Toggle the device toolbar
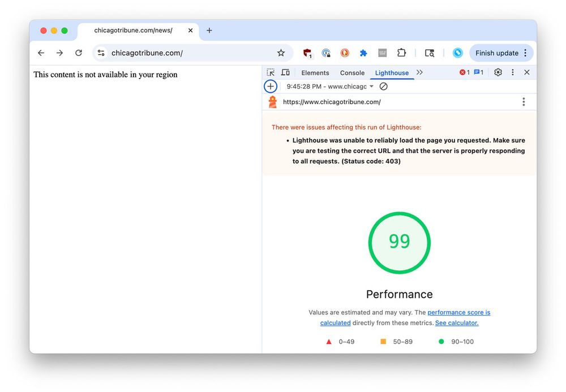The height and width of the screenshot is (392, 566). pyautogui.click(x=285, y=72)
